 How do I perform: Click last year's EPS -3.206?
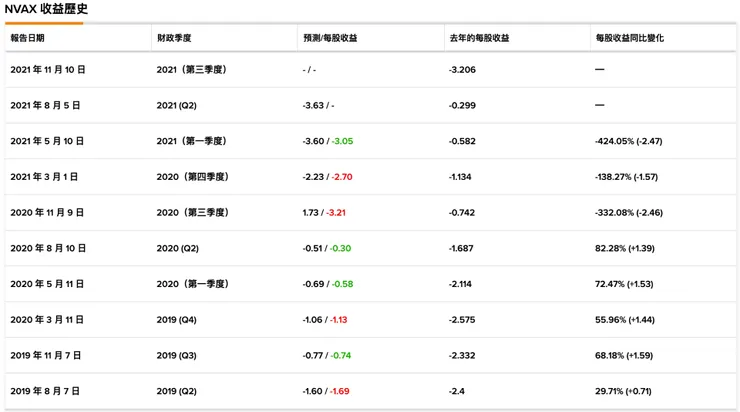click(x=462, y=70)
